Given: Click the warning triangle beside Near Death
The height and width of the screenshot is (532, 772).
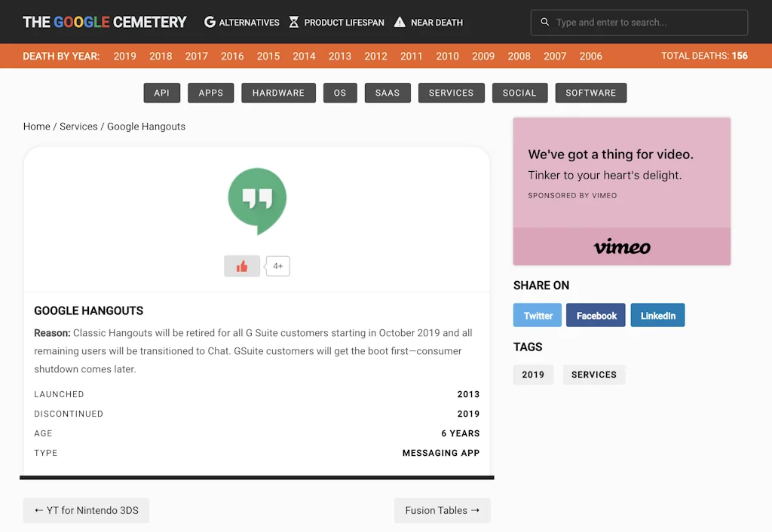Looking at the screenshot, I should tap(400, 23).
